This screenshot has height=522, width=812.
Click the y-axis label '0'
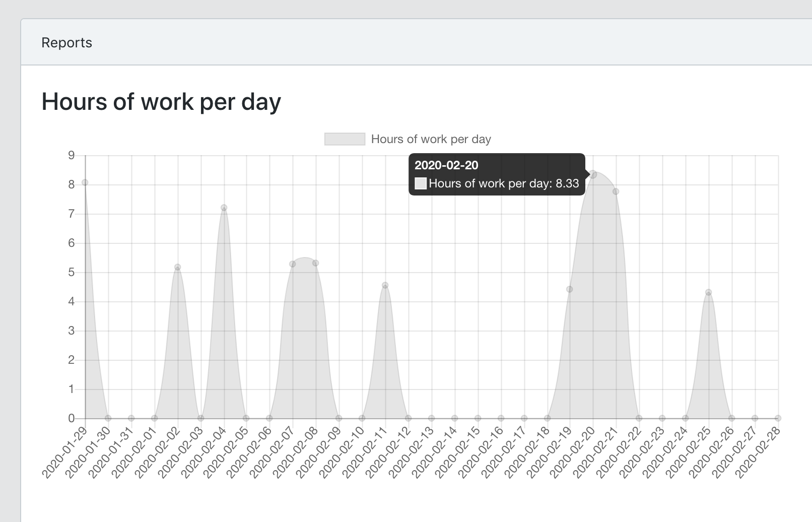click(72, 418)
